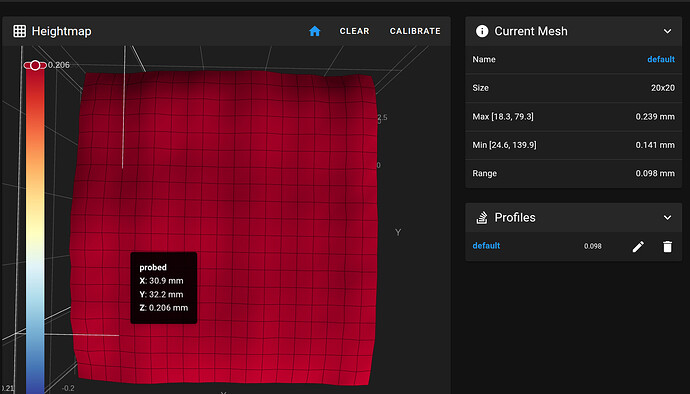Click the home icon in Heightmap header
Image resolution: width=690 pixels, height=394 pixels.
coord(314,31)
